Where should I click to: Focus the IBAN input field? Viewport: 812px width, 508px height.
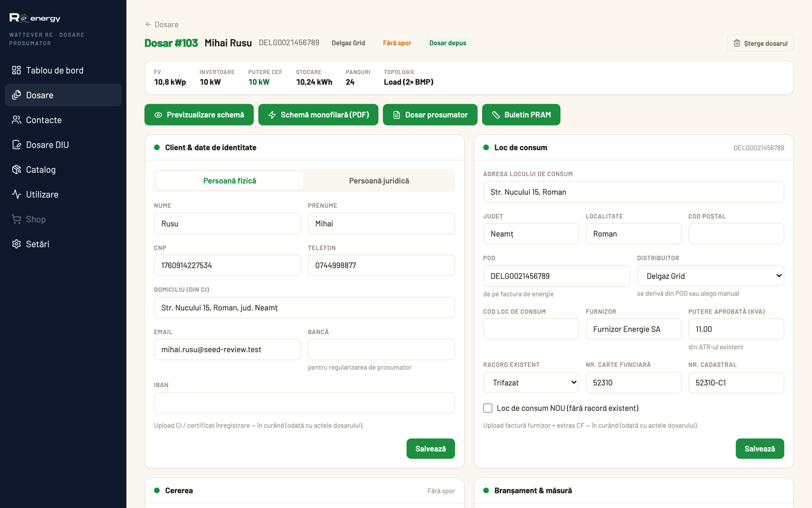tap(304, 403)
